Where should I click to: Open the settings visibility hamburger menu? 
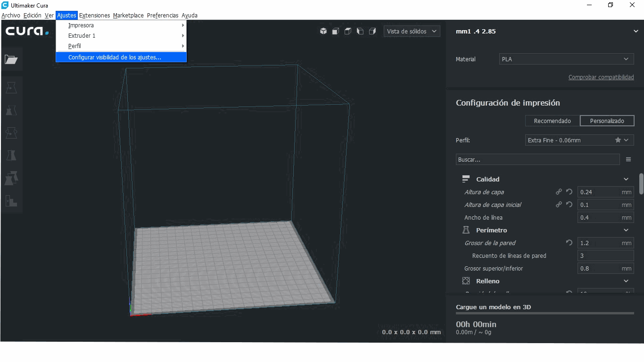(628, 159)
